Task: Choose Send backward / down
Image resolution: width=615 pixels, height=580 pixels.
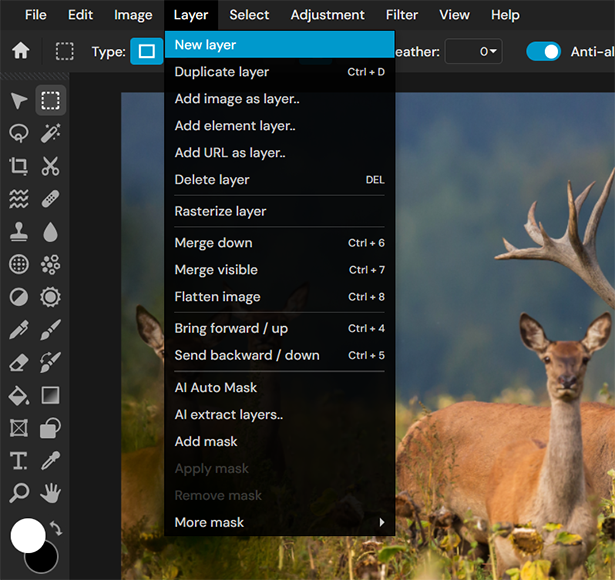Action: click(x=280, y=355)
